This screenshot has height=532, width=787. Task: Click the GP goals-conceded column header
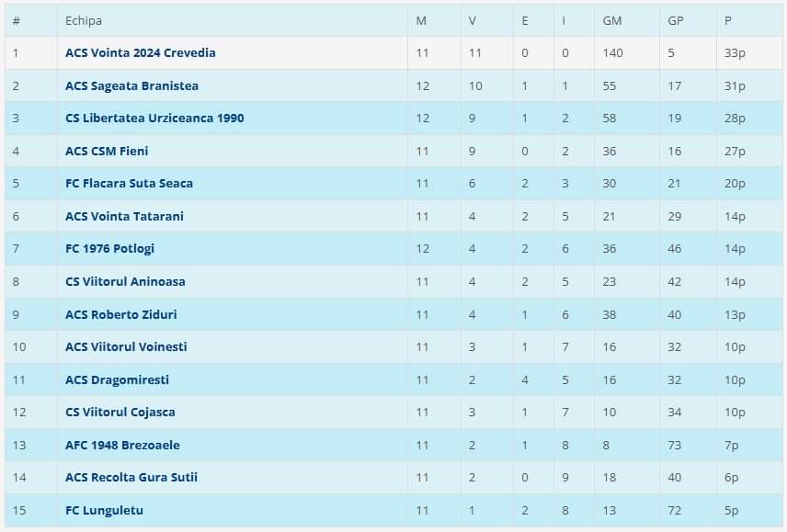click(676, 20)
